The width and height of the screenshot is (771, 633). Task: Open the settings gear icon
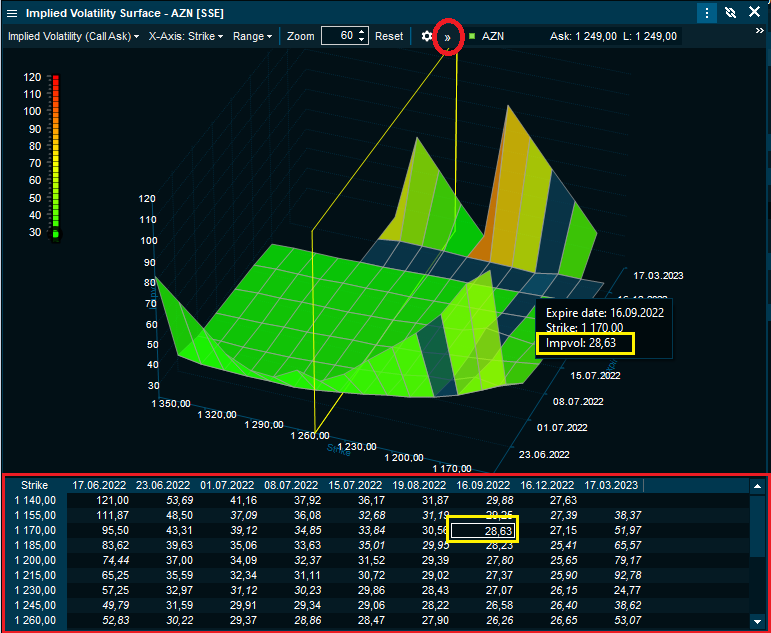tap(427, 36)
